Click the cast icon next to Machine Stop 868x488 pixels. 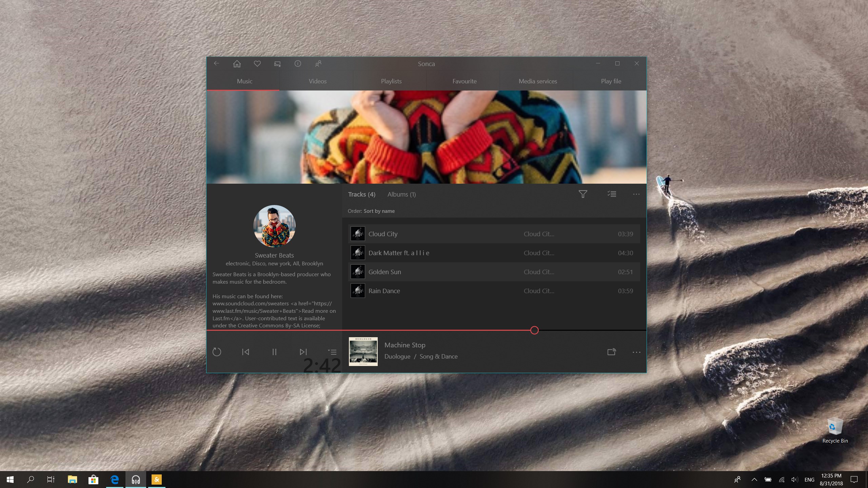click(611, 352)
